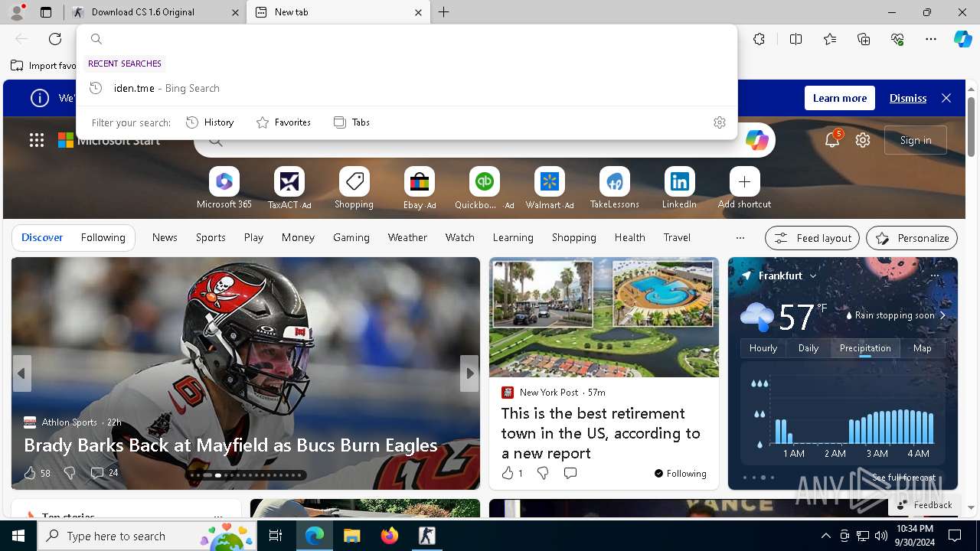Open the Gaming category
980x551 pixels.
(351, 238)
